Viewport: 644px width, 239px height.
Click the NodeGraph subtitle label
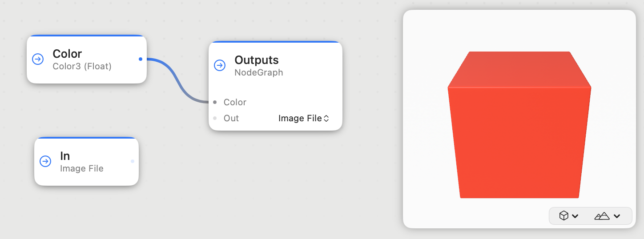pos(259,72)
